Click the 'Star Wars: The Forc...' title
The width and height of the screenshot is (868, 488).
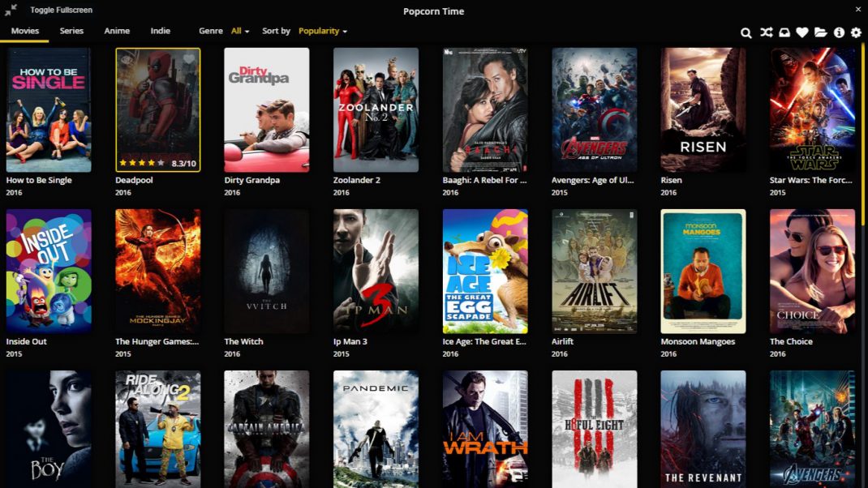pyautogui.click(x=811, y=180)
